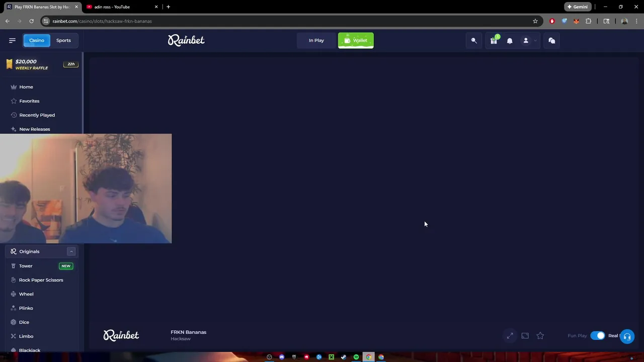Open Epic Games launcher from the taskbar
Viewport: 644px width, 362px height.
tap(294, 357)
